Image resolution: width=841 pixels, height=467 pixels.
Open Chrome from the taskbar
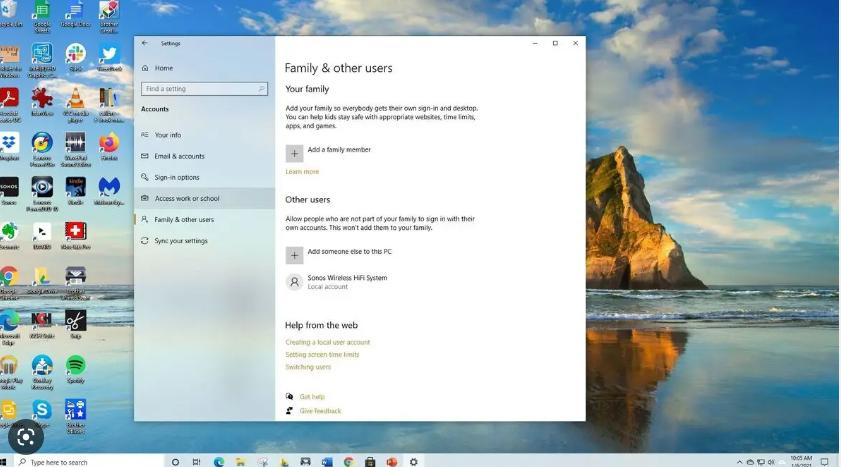pos(349,462)
